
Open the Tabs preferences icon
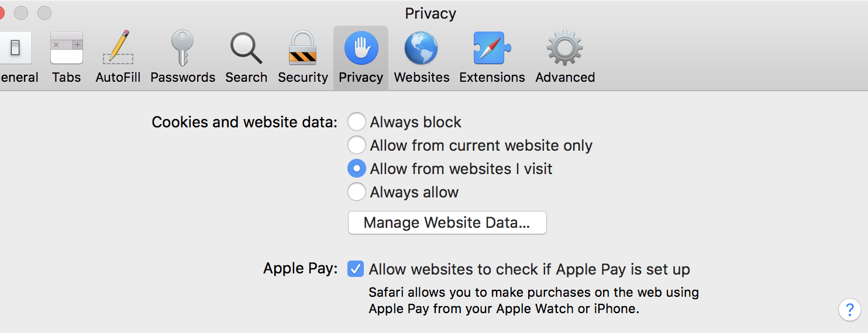[x=66, y=48]
